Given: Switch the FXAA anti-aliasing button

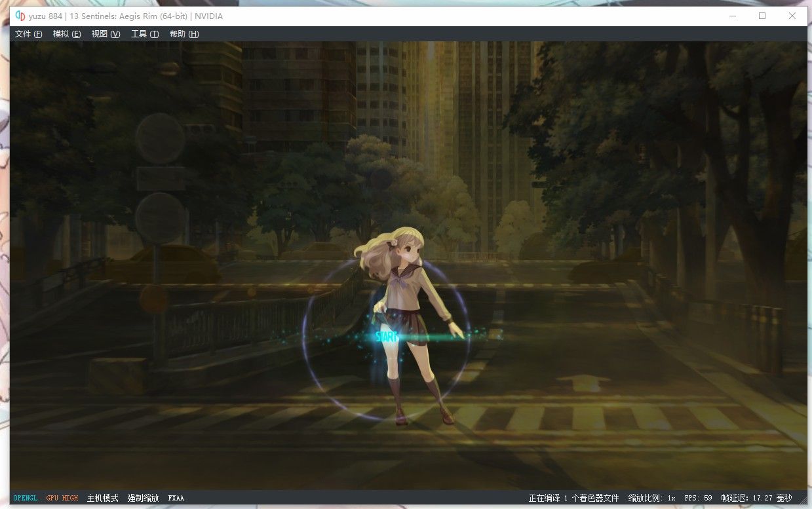Looking at the screenshot, I should [x=176, y=499].
